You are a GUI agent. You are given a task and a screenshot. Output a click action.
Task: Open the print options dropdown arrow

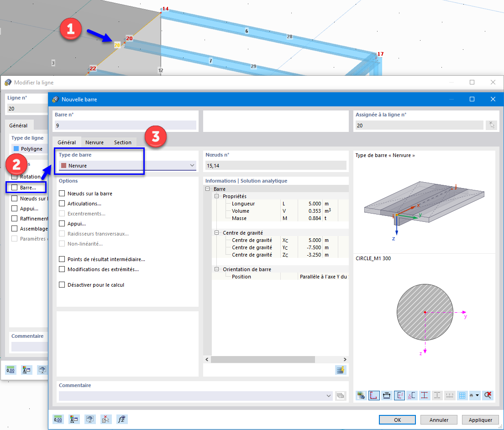pyautogui.click(x=478, y=395)
